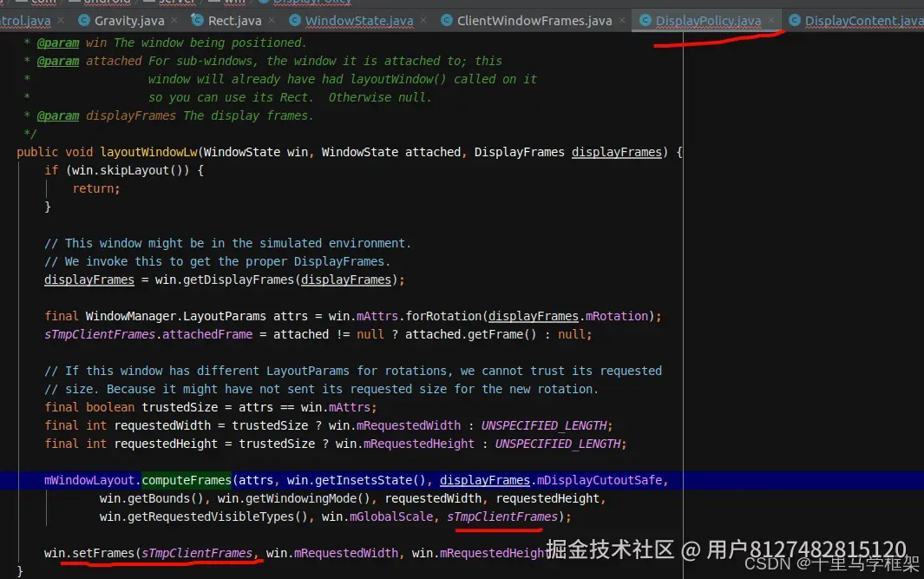This screenshot has width=924, height=579.
Task: Click the class icon on WindowState.java tab
Action: (295, 21)
